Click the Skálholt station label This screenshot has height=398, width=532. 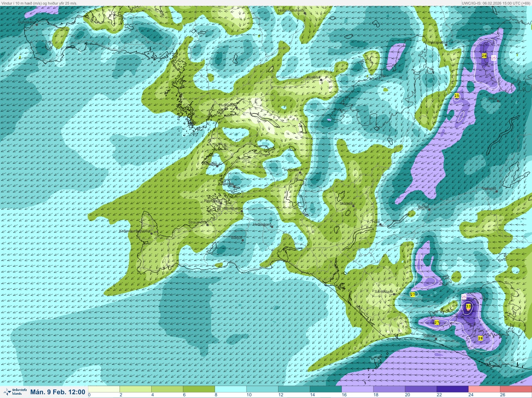346,203
